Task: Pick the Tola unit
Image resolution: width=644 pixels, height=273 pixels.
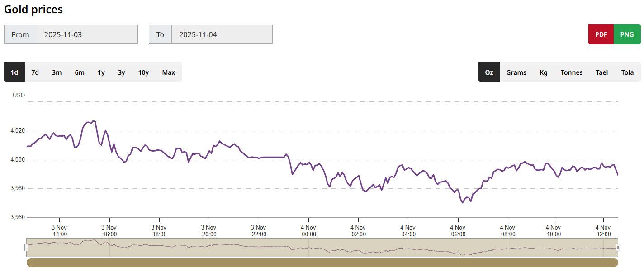Action: (627, 72)
